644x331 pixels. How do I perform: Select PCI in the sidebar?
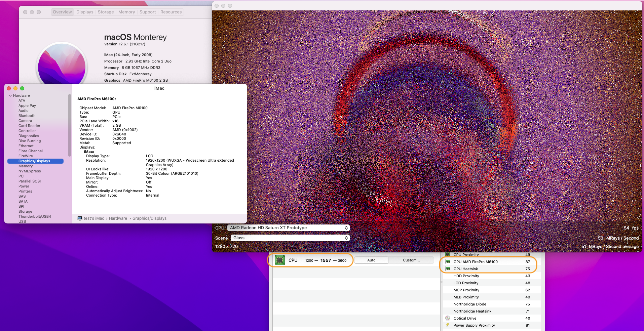coord(22,176)
